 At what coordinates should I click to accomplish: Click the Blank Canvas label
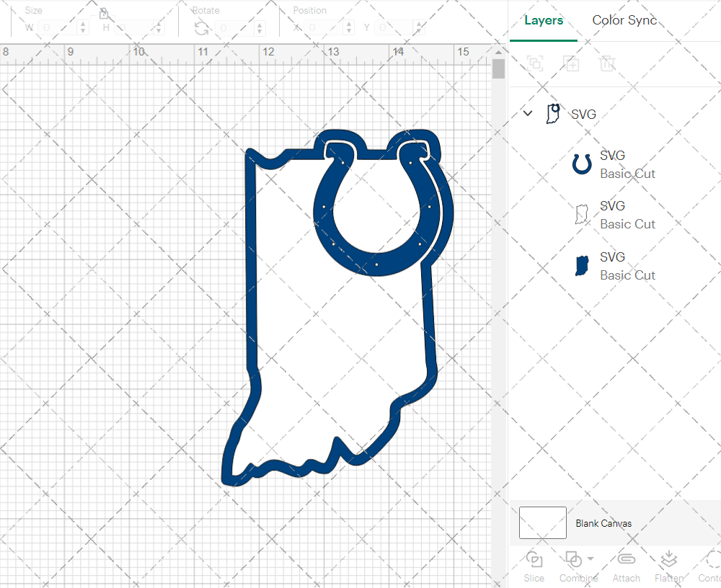click(603, 523)
